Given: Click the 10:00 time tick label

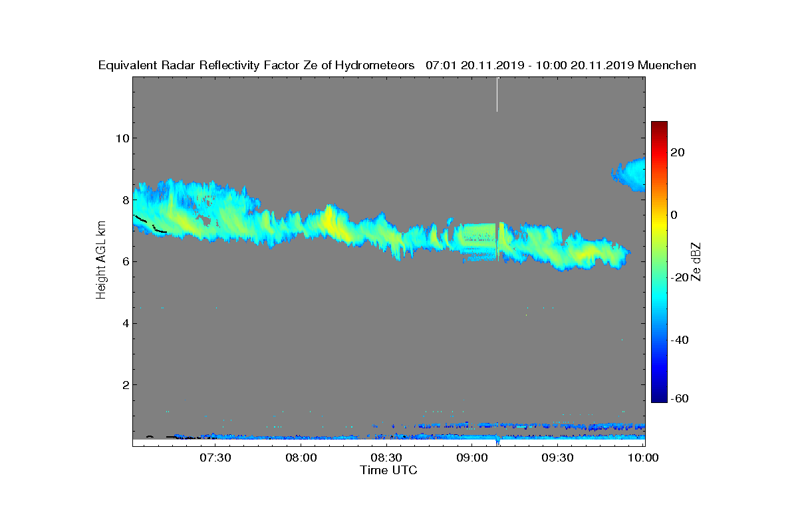Looking at the screenshot, I should point(642,458).
